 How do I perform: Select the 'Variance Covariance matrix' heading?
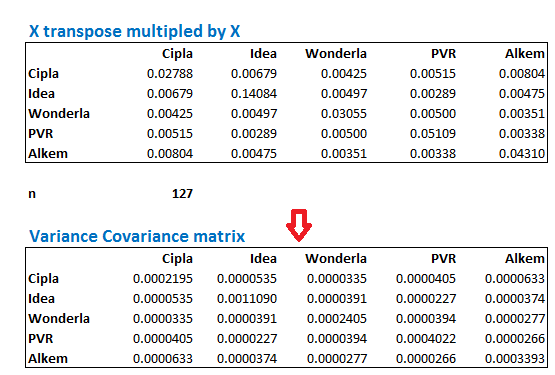[x=137, y=236]
